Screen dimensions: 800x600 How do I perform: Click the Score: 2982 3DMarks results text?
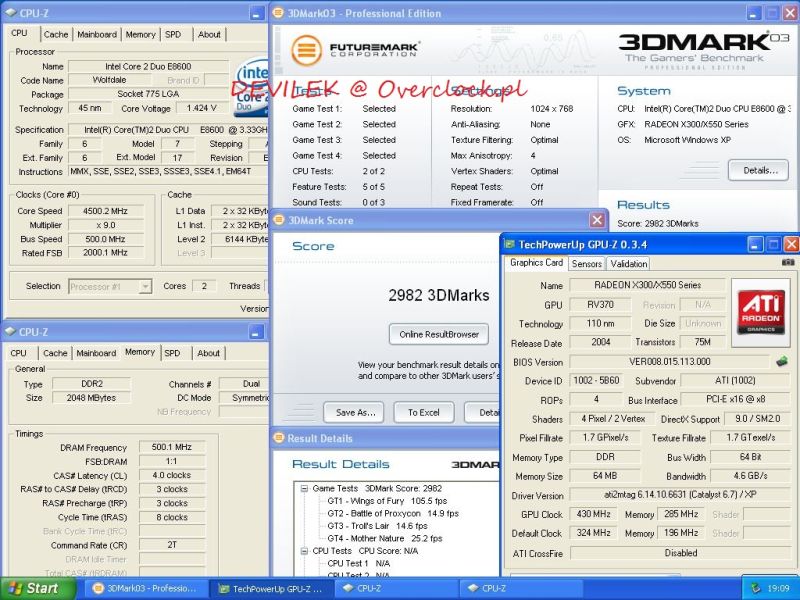[658, 223]
